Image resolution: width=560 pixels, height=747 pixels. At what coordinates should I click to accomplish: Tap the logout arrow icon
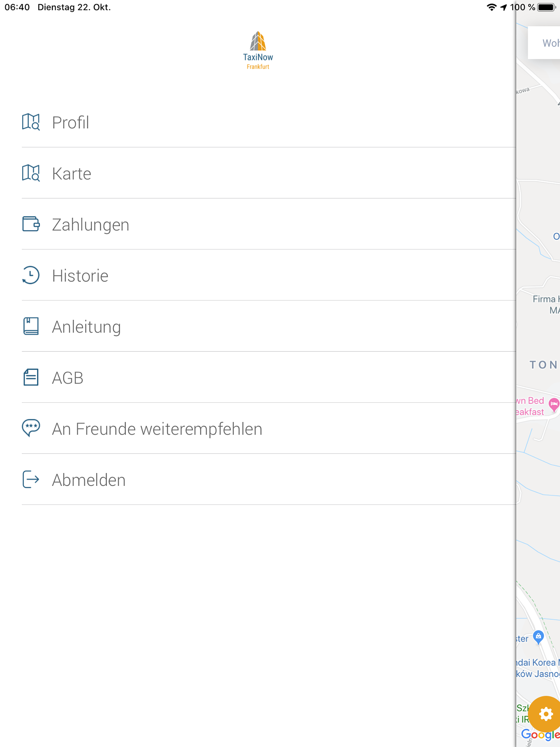[31, 480]
